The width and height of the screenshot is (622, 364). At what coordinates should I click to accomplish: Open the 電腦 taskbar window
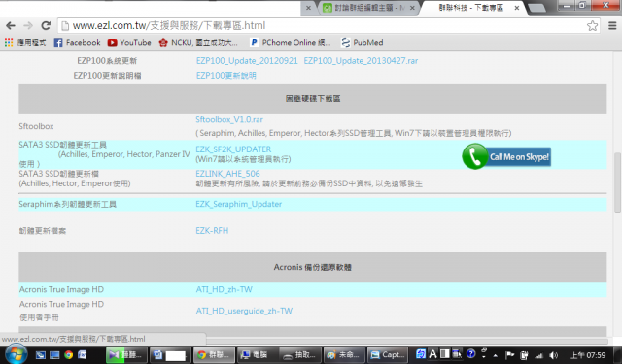click(x=257, y=355)
